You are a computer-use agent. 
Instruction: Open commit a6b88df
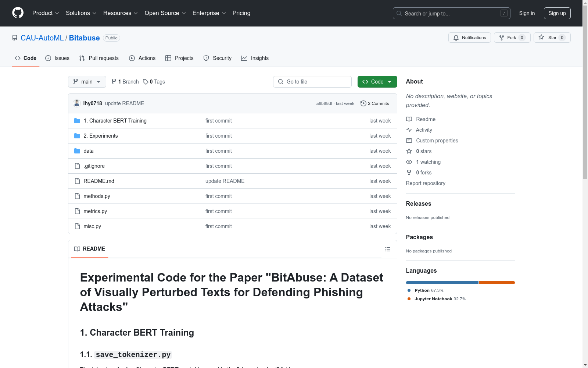tap(324, 103)
